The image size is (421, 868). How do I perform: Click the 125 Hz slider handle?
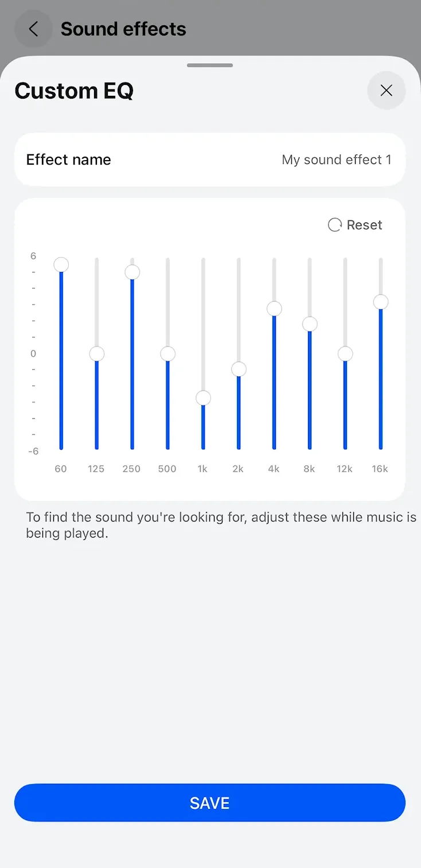[97, 354]
